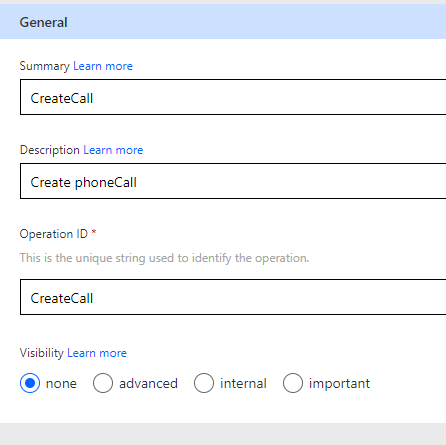Image resolution: width=446 pixels, height=445 pixels.
Task: Choose the 'advanced' visibility radio circle
Action: (x=103, y=383)
